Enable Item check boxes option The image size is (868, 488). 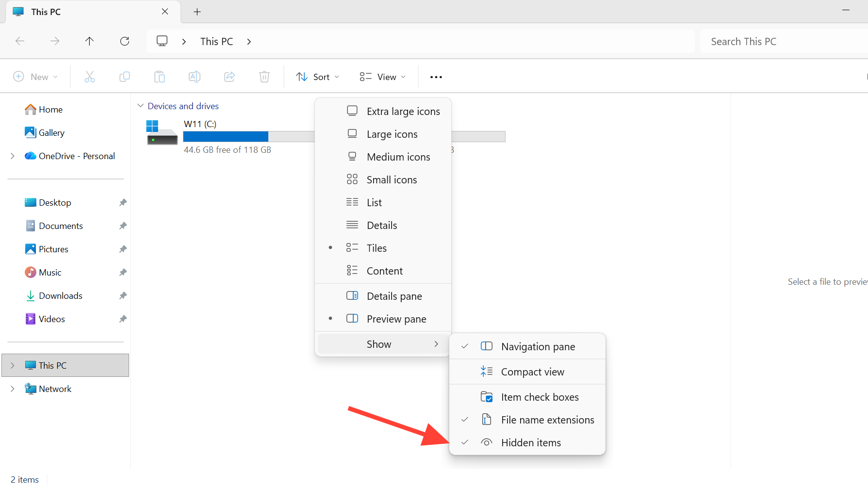[539, 397]
